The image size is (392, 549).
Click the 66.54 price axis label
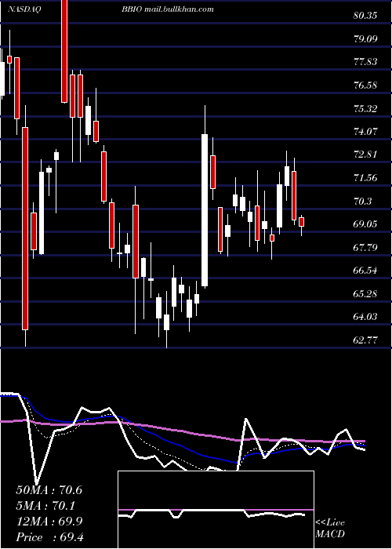pos(365,271)
